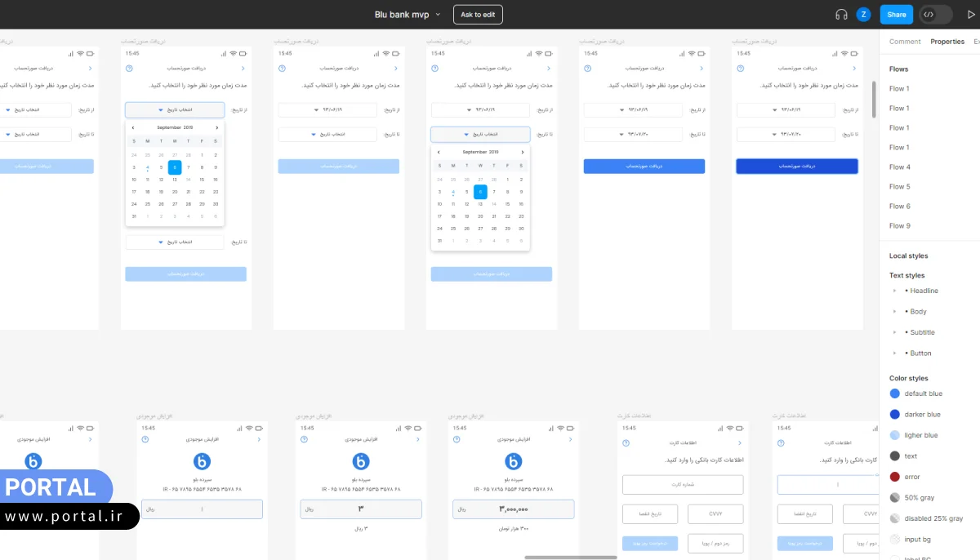Open Flow 9 in the Flows list

(899, 226)
